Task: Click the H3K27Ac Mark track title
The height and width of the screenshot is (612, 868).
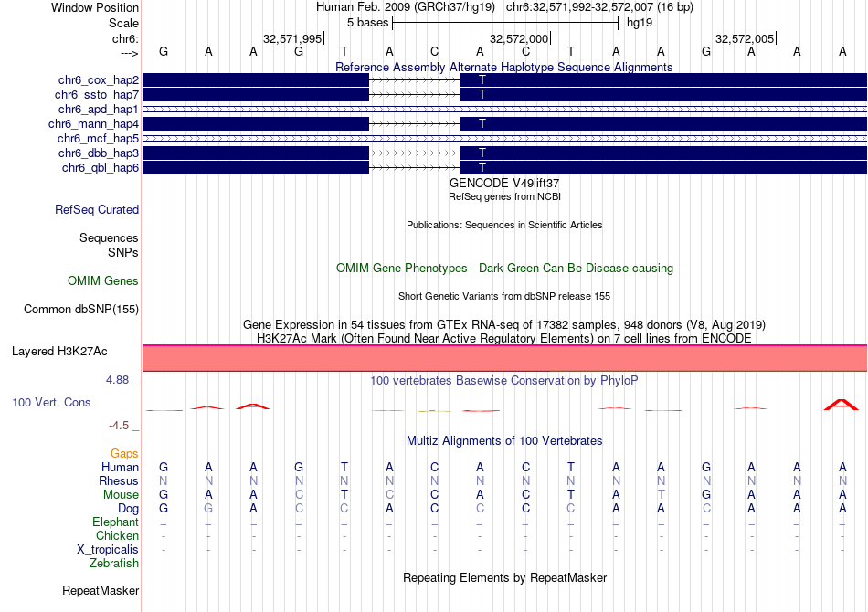Action: tap(504, 338)
